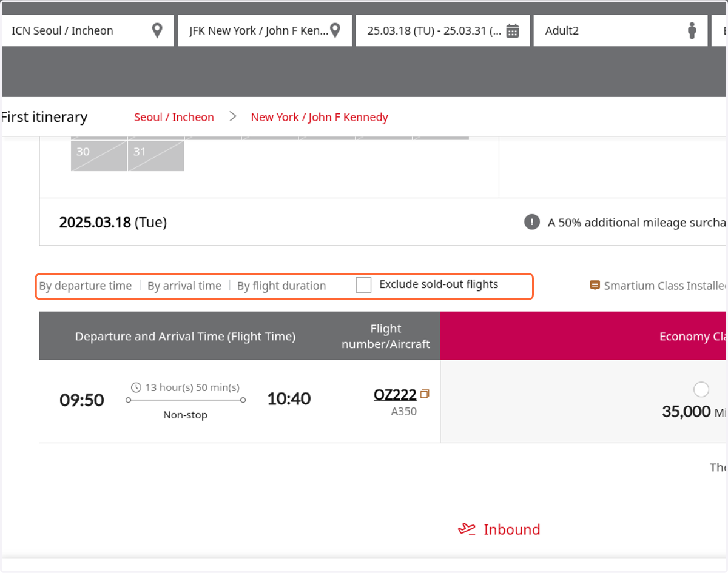Sort flights by flight duration

click(281, 286)
